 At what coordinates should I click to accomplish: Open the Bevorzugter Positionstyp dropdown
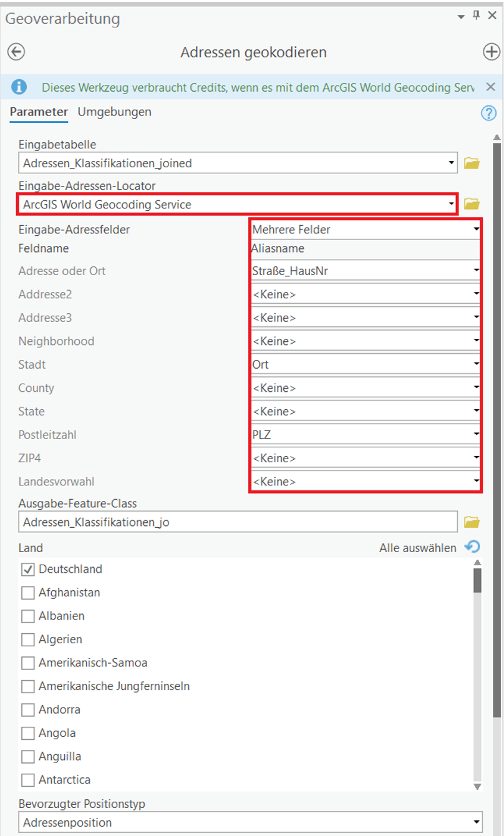(x=250, y=822)
